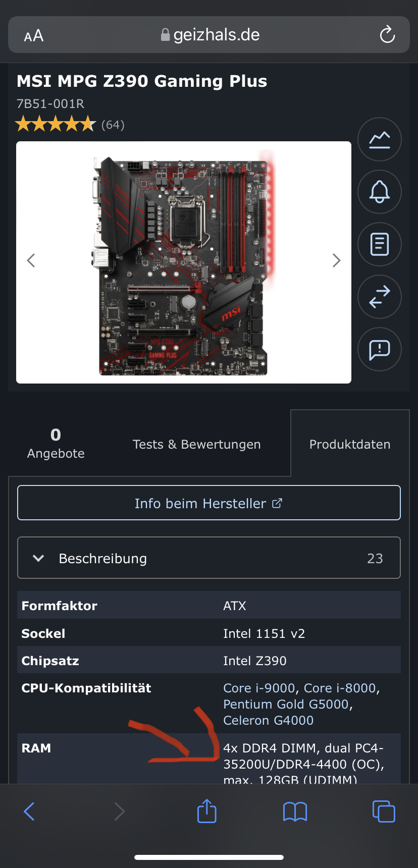Go back with Safari back arrow
The height and width of the screenshot is (868, 418).
tap(29, 811)
